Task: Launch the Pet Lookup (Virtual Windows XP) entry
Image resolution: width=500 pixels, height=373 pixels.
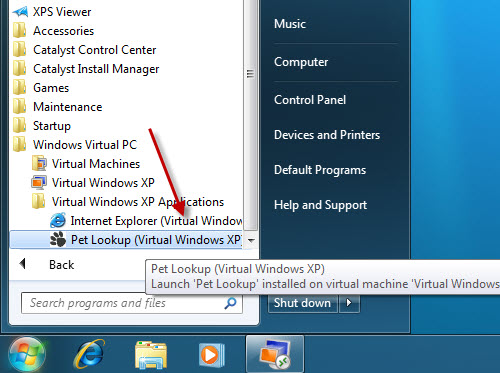Action: [127, 240]
